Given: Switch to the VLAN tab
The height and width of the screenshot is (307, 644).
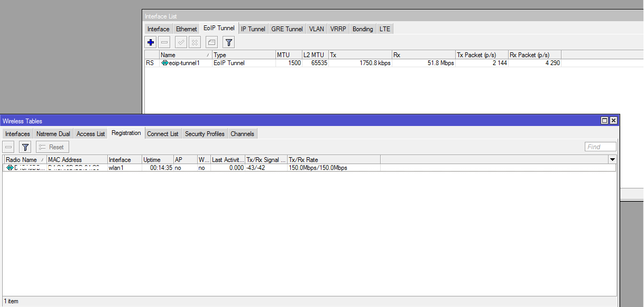Looking at the screenshot, I should tap(317, 29).
